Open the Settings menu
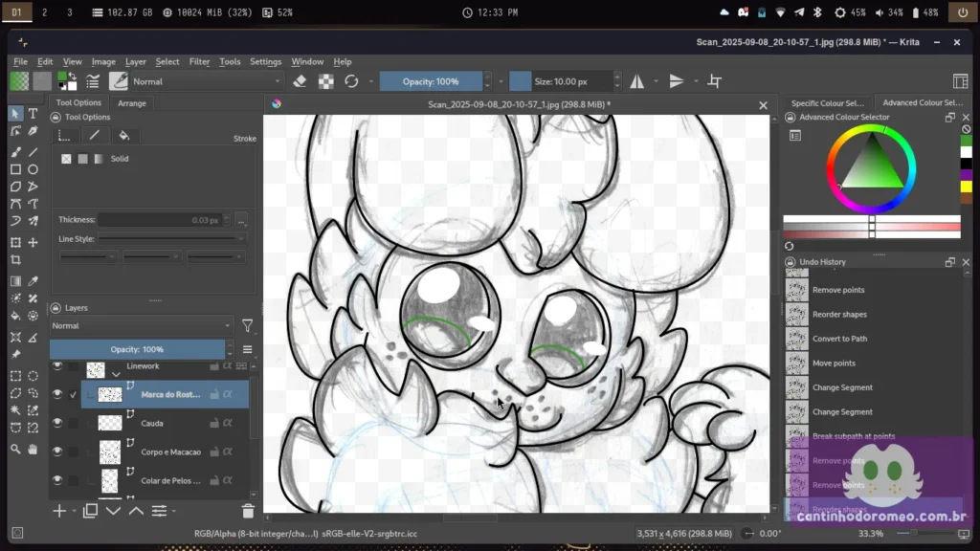This screenshot has height=551, width=980. coord(266,62)
